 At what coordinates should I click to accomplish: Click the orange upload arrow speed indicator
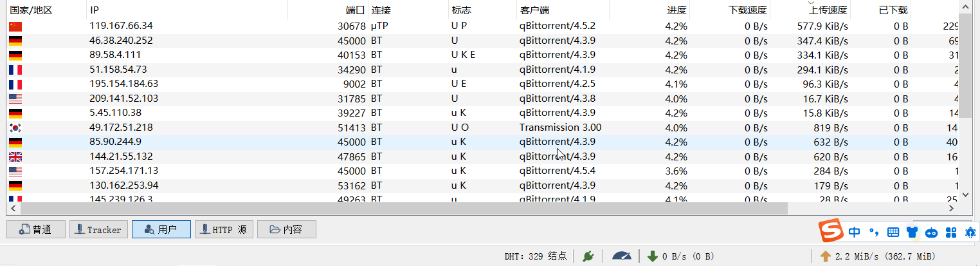pyautogui.click(x=826, y=256)
